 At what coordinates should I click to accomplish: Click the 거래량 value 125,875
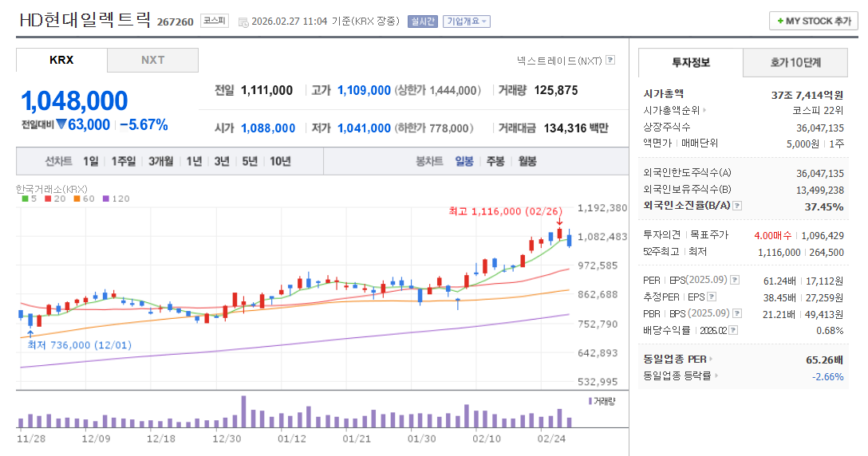556,90
